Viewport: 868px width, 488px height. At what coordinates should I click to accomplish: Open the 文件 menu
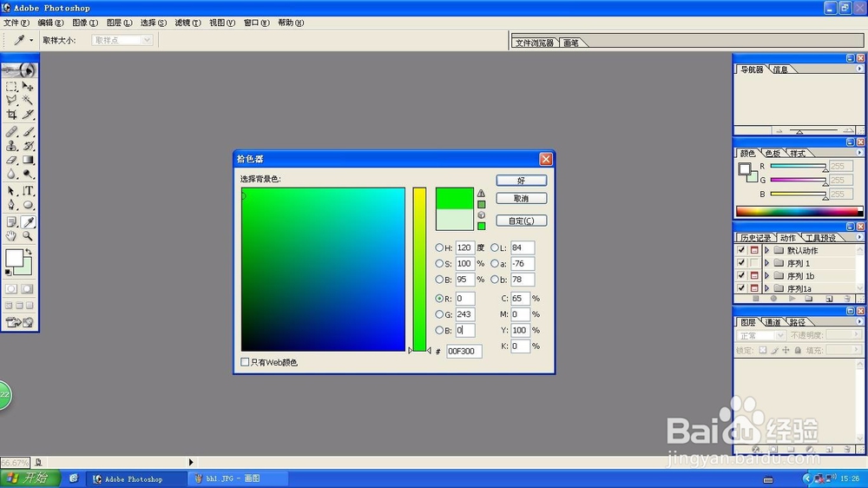pos(16,23)
